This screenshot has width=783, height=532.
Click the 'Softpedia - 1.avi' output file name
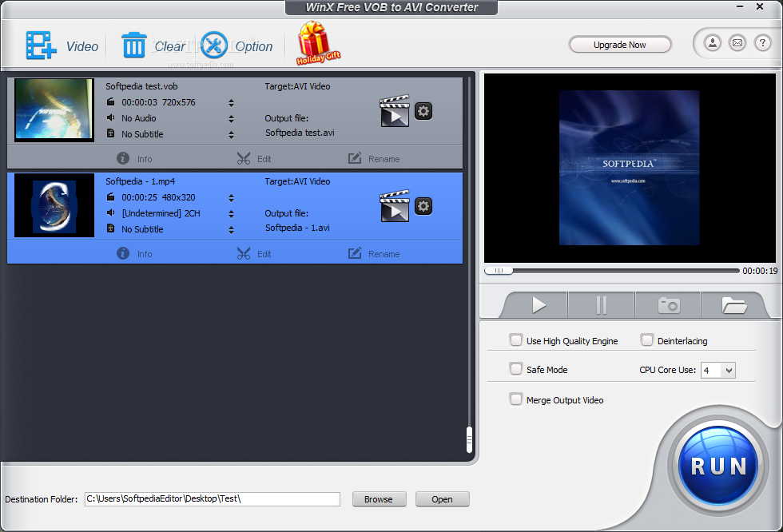pyautogui.click(x=297, y=228)
